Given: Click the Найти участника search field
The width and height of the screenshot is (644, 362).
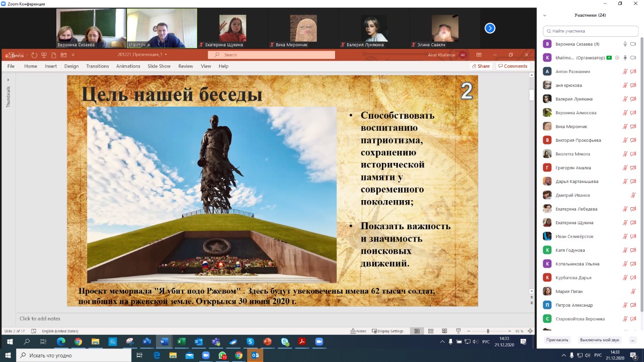Looking at the screenshot, I should click(x=591, y=31).
